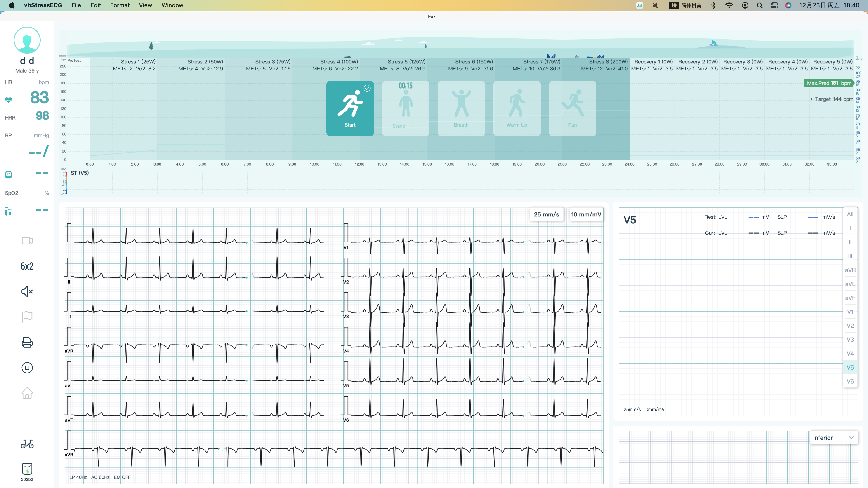Select All leads in lead list
The width and height of the screenshot is (868, 488).
tap(850, 214)
